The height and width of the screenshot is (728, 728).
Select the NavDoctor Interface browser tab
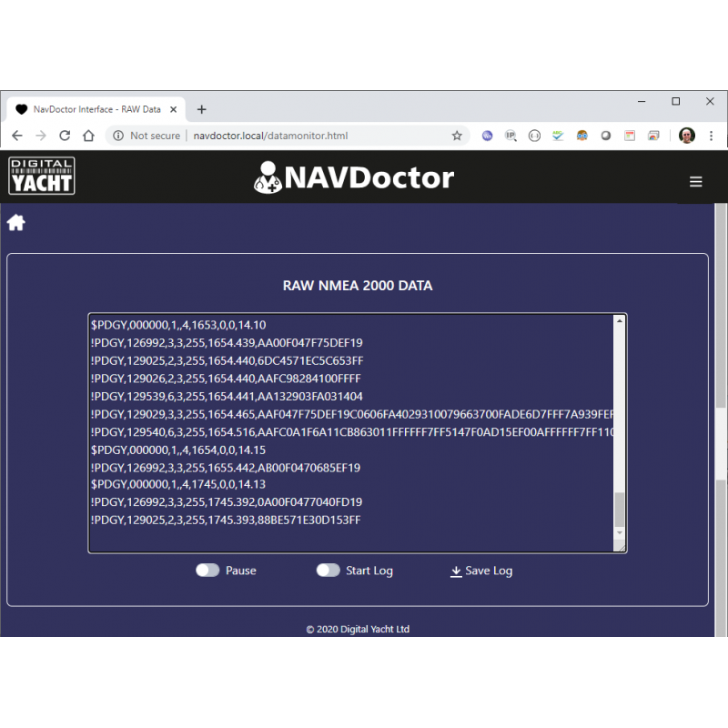pyautogui.click(x=96, y=109)
